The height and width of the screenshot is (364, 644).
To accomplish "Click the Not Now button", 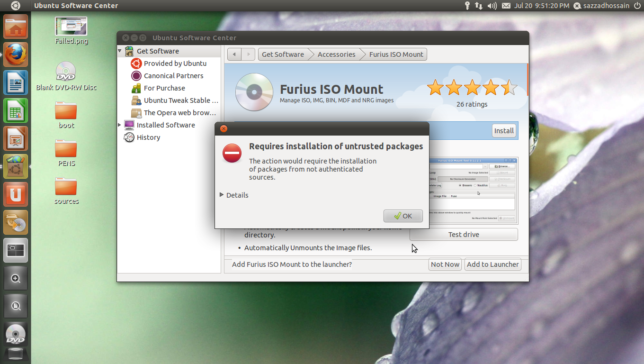I will [445, 264].
